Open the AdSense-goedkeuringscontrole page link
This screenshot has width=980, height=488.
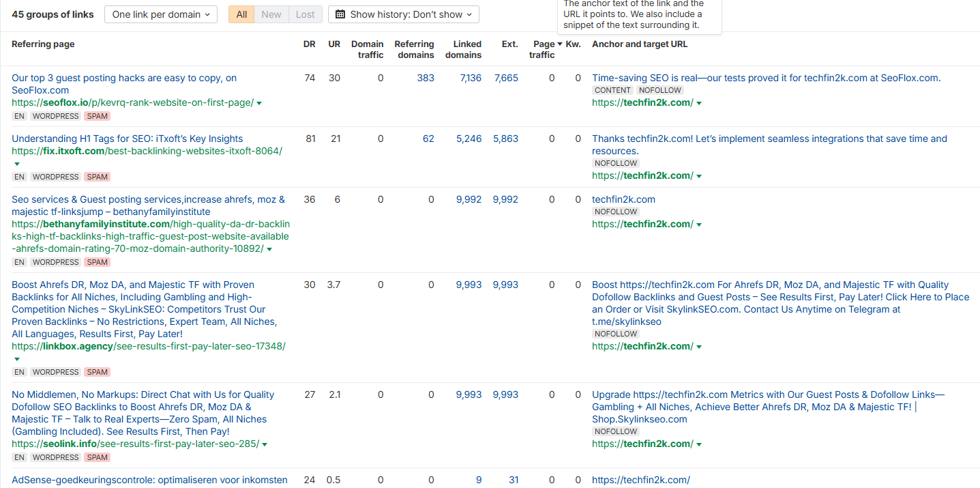coord(149,480)
